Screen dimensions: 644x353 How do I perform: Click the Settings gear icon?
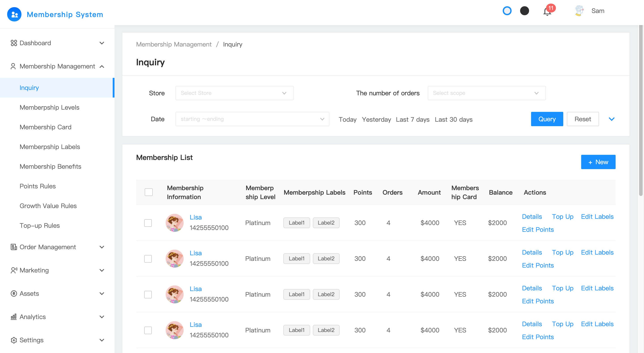pyautogui.click(x=14, y=340)
